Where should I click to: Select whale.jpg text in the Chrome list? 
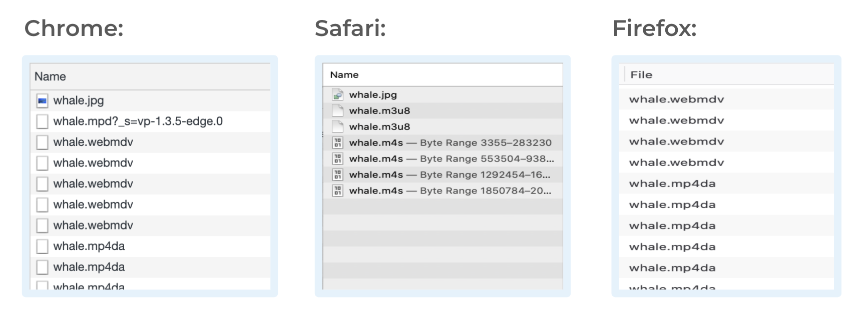(79, 100)
